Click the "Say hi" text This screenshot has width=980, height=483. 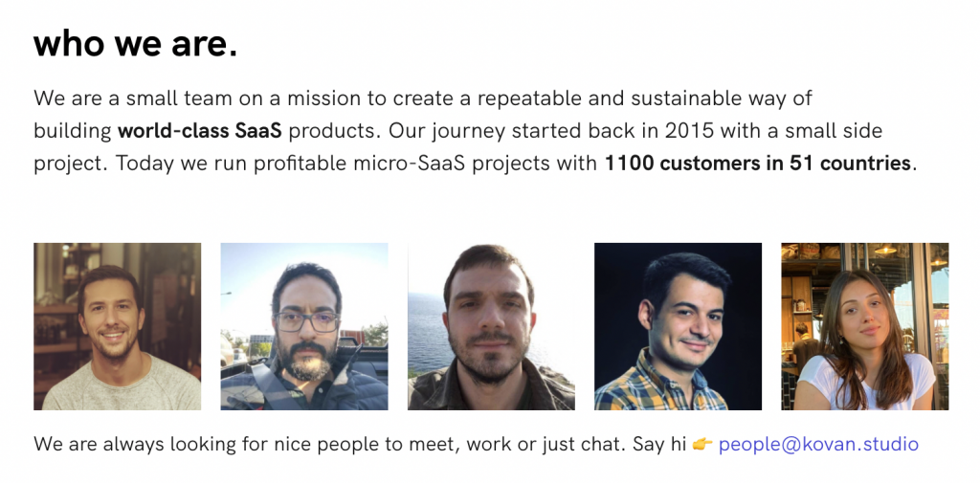point(660,445)
